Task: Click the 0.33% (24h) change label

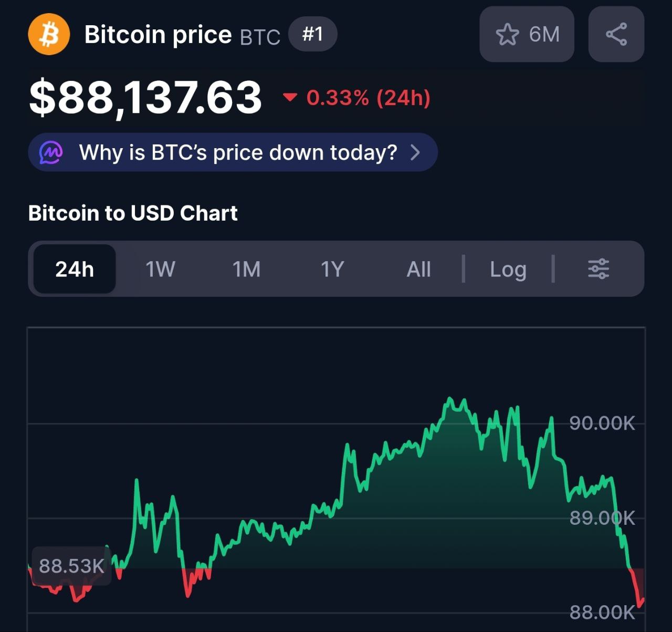Action: click(369, 98)
